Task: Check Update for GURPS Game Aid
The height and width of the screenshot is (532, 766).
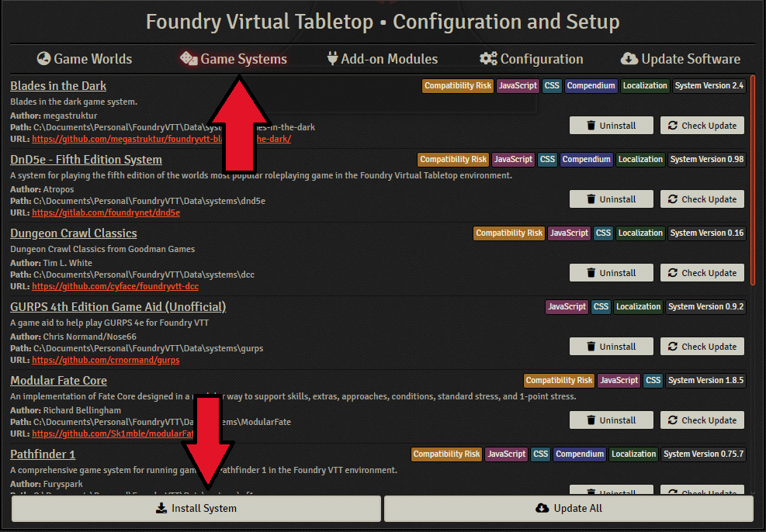Action: tap(702, 347)
